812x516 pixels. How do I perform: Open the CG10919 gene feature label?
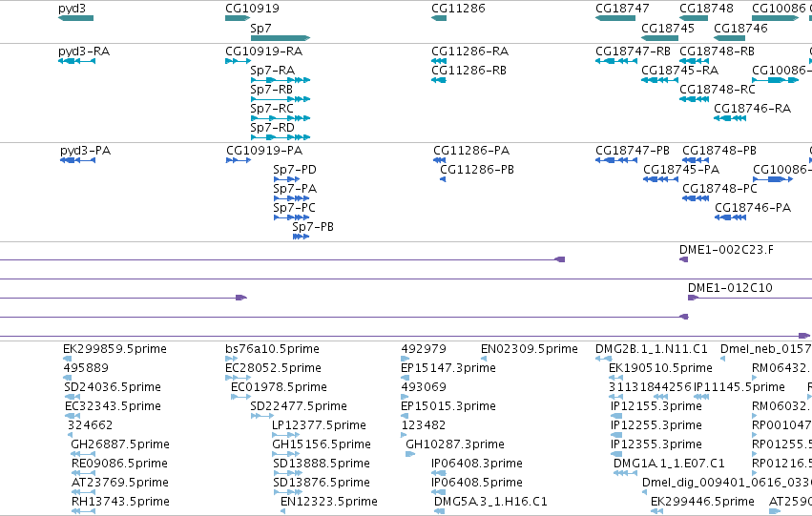(252, 9)
